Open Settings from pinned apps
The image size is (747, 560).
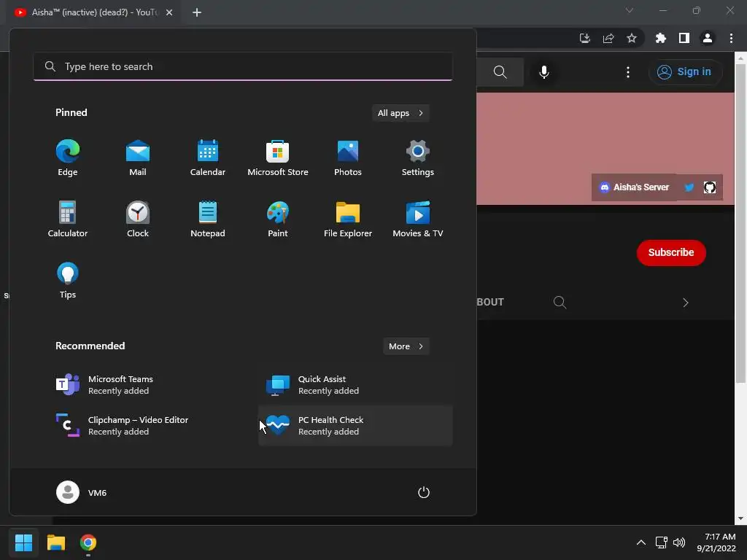(x=418, y=158)
